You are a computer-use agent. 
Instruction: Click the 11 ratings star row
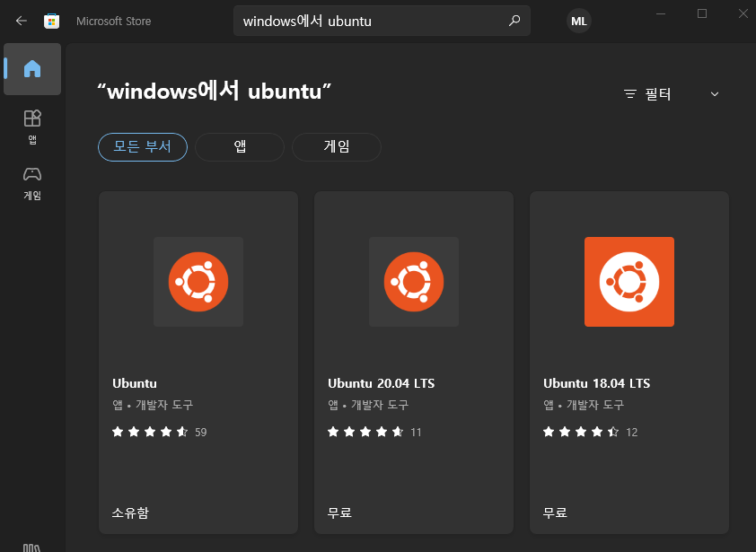pos(374,432)
